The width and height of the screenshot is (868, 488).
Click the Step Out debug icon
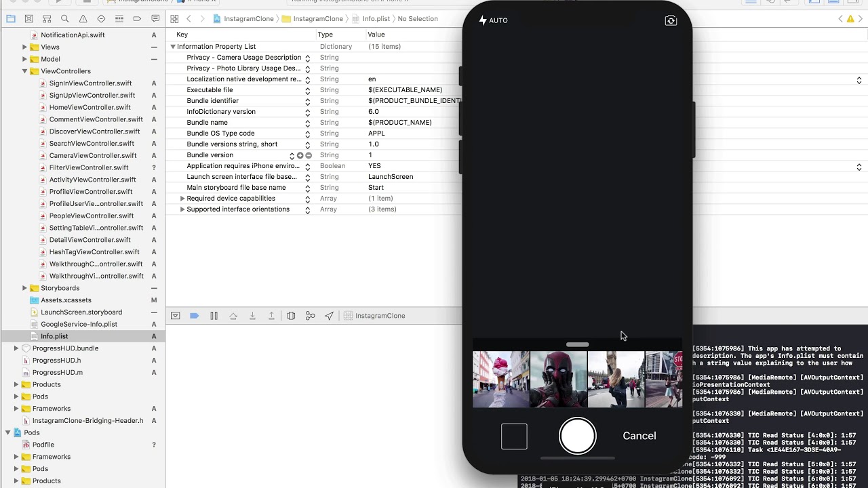271,316
